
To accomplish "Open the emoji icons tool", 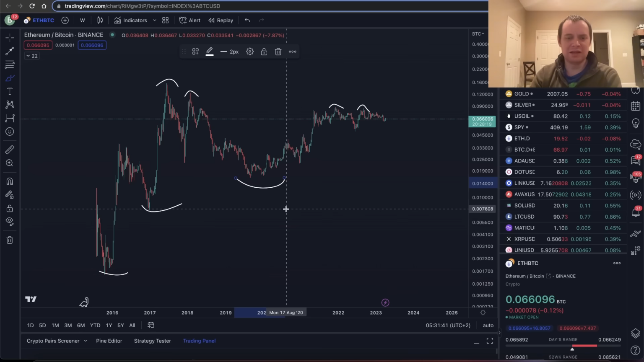I will (10, 132).
